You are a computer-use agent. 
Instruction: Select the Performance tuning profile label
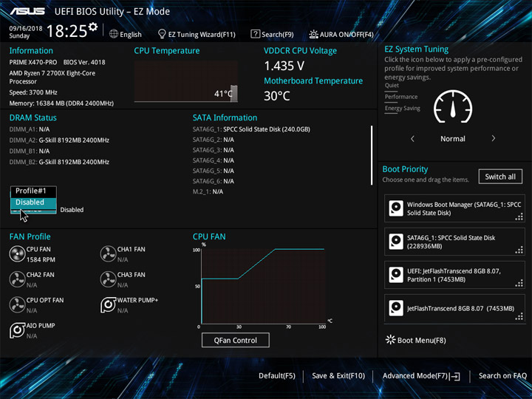[401, 97]
